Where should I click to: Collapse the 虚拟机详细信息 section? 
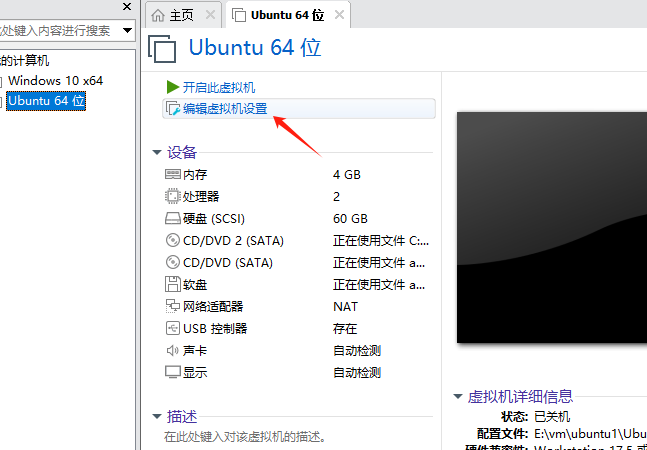pyautogui.click(x=458, y=397)
